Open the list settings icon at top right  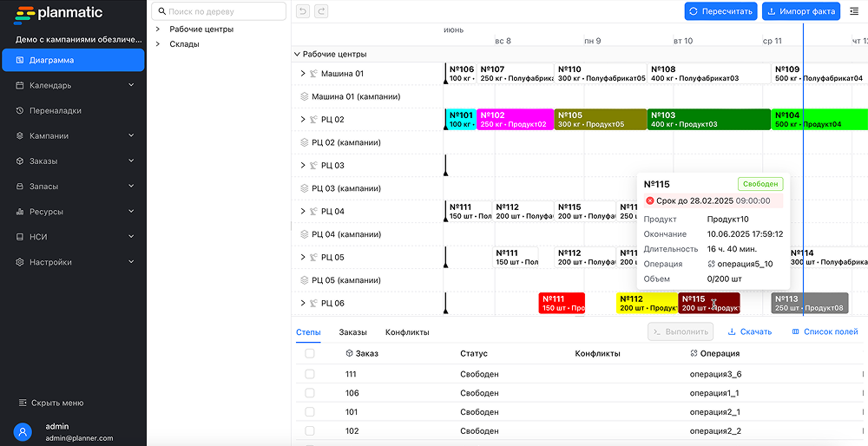coord(854,11)
